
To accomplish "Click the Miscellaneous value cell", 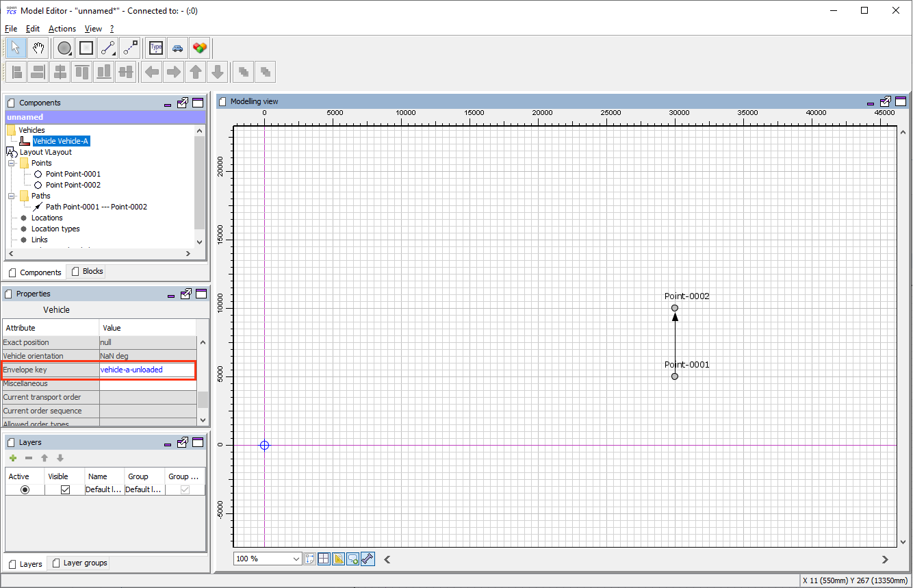I will 148,383.
